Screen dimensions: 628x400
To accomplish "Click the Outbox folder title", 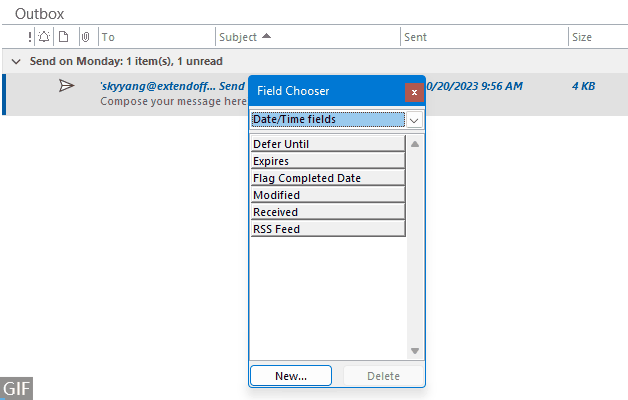I will pos(39,14).
